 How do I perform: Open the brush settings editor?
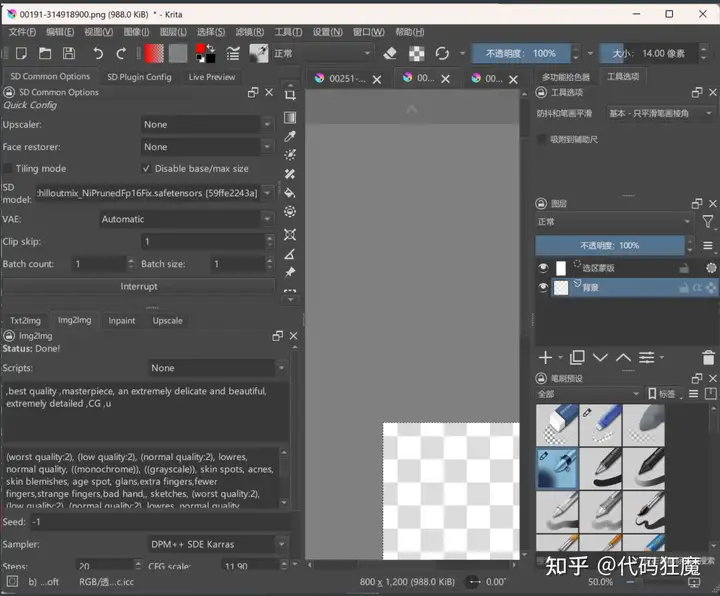(x=233, y=54)
